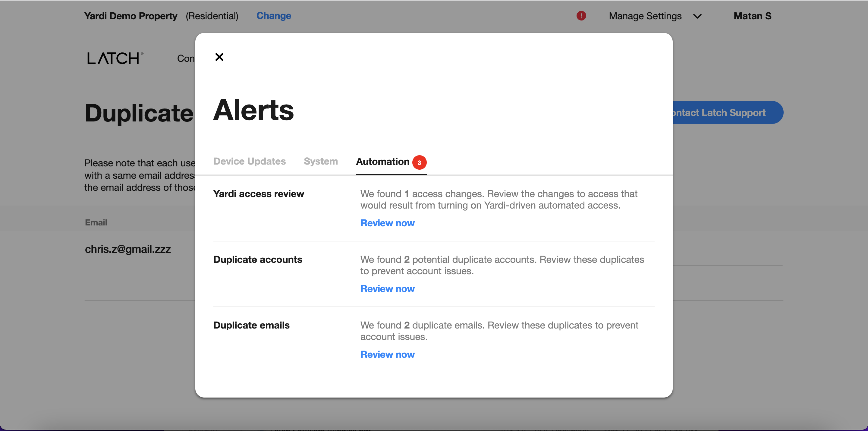
Task: Close the Alerts dialog with the X icon
Action: 219,57
